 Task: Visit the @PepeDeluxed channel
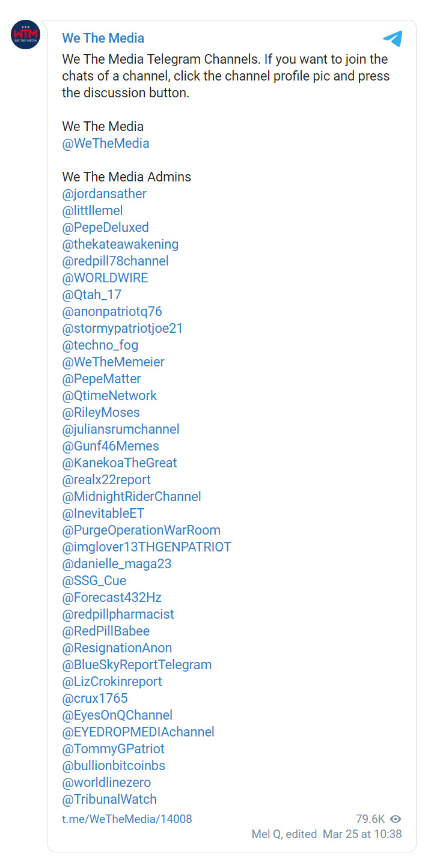point(105,228)
